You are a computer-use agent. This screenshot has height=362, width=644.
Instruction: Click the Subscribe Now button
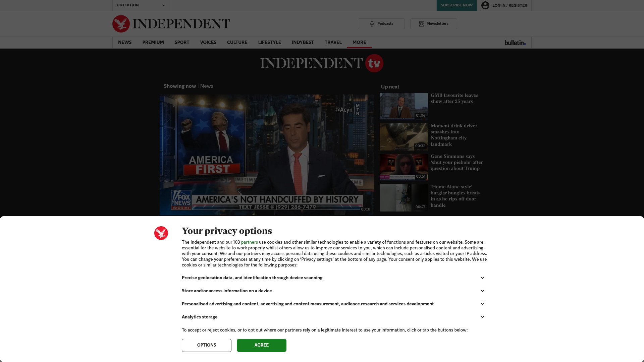click(x=457, y=5)
